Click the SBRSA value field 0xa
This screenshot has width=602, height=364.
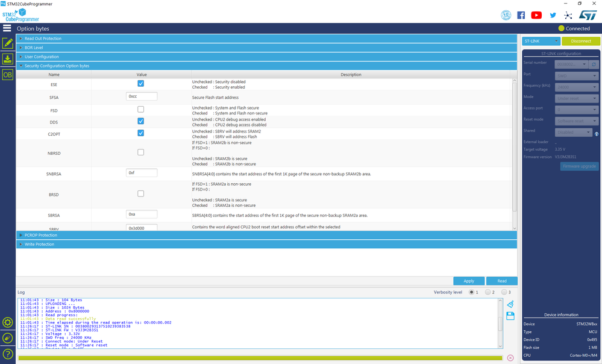click(x=141, y=215)
